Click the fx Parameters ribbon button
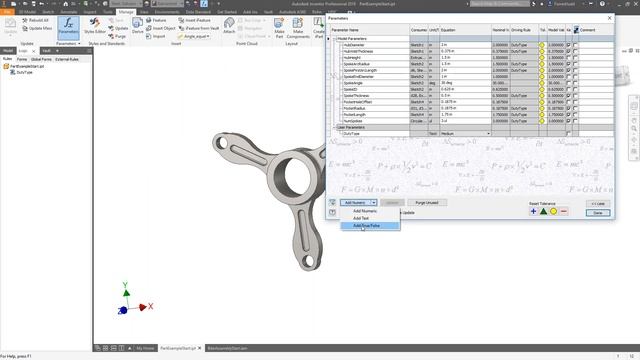The width and height of the screenshot is (640, 360). pyautogui.click(x=68, y=28)
